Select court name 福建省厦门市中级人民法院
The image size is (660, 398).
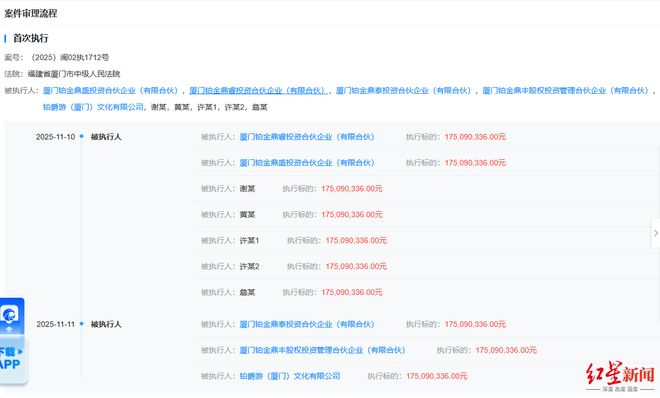(74, 74)
